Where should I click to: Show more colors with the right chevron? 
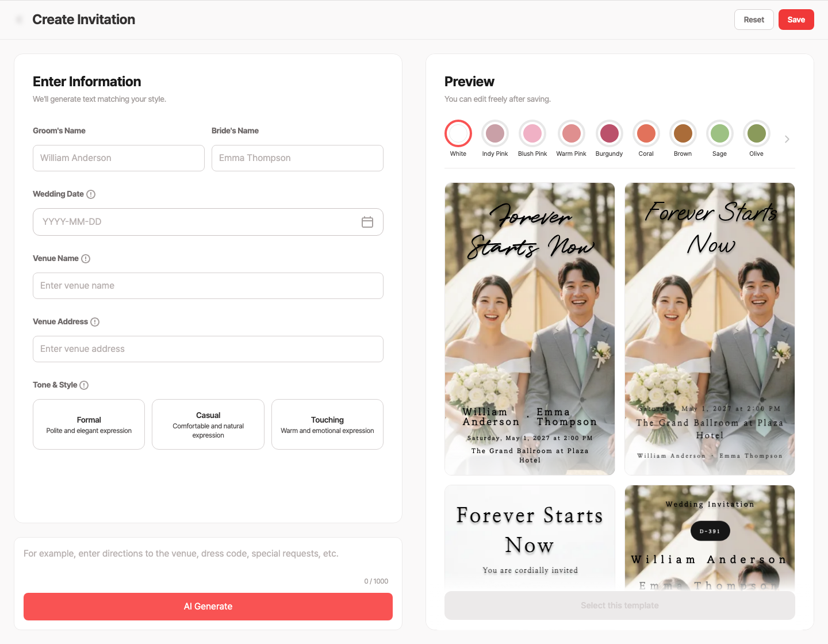787,139
